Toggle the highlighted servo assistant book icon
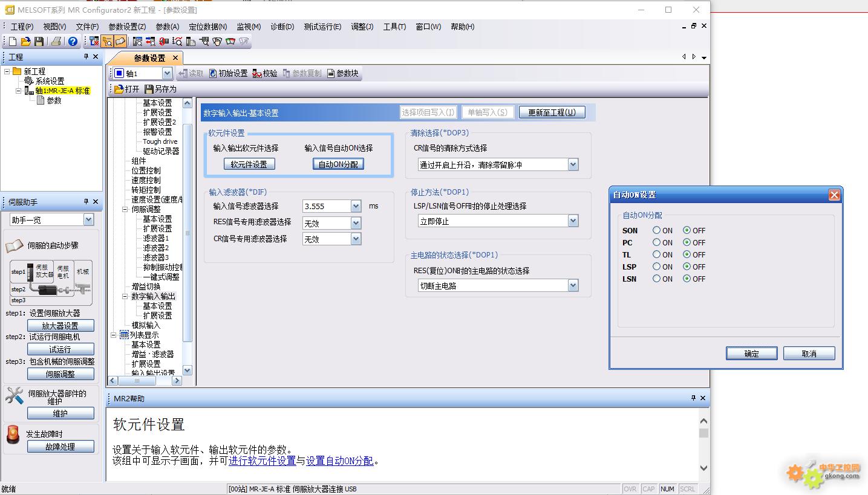868x495 pixels. 120,41
